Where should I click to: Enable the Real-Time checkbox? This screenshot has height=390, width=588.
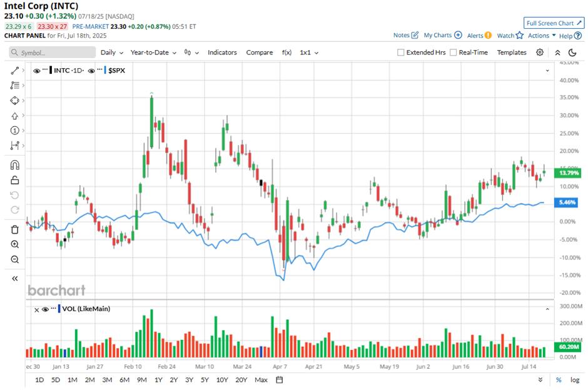453,52
